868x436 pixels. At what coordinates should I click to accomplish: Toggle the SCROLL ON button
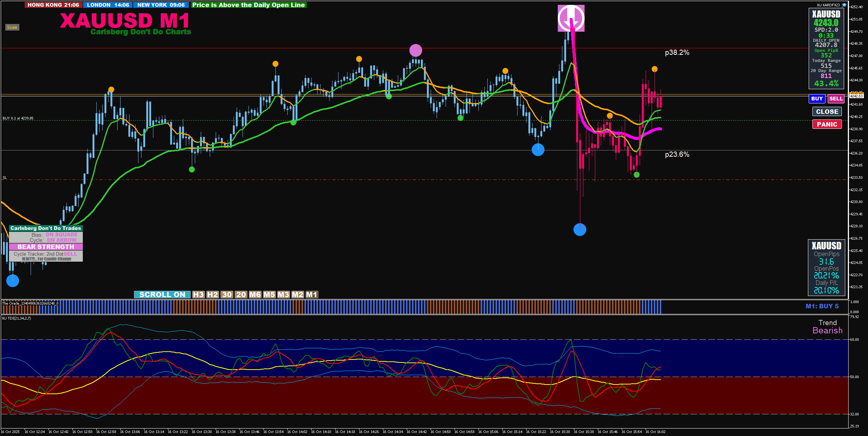(162, 295)
